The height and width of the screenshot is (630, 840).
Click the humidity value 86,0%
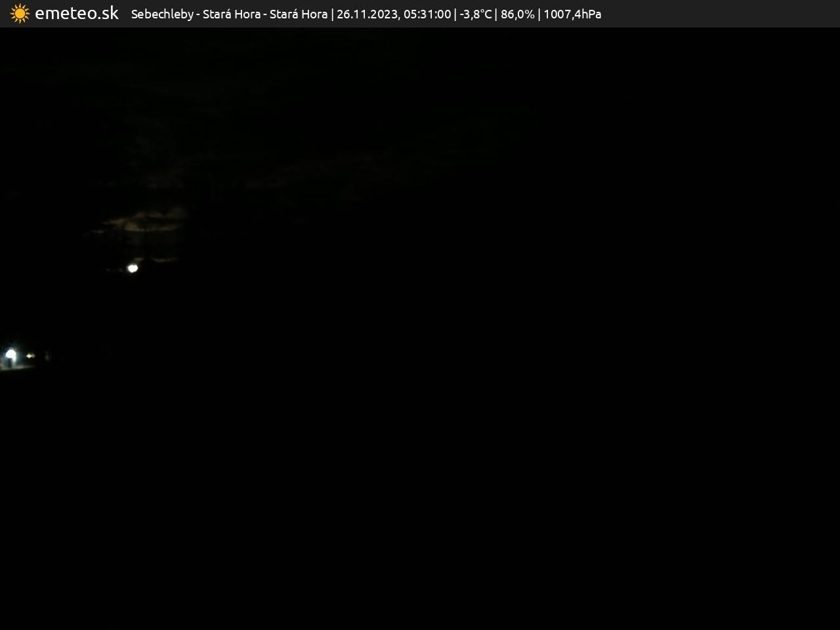click(517, 14)
